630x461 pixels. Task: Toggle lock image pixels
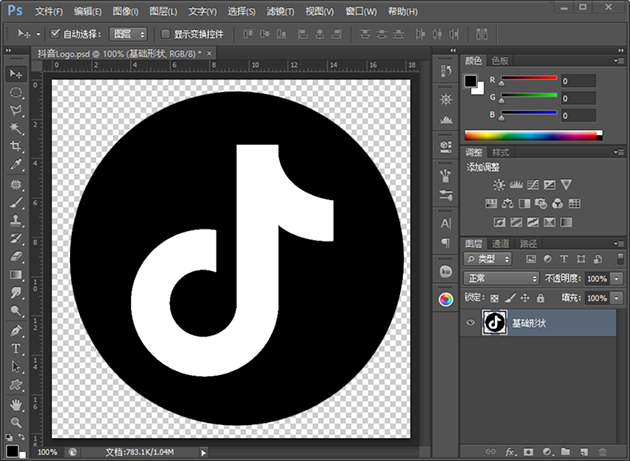(x=510, y=298)
